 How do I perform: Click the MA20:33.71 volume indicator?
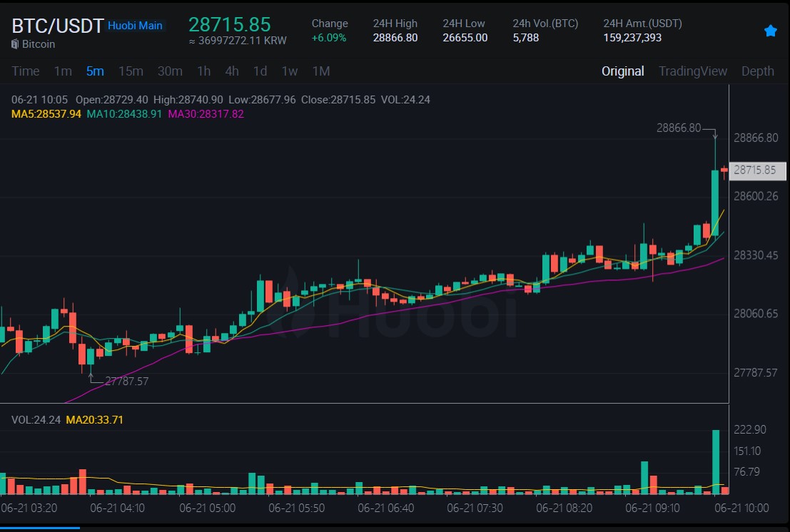click(94, 420)
